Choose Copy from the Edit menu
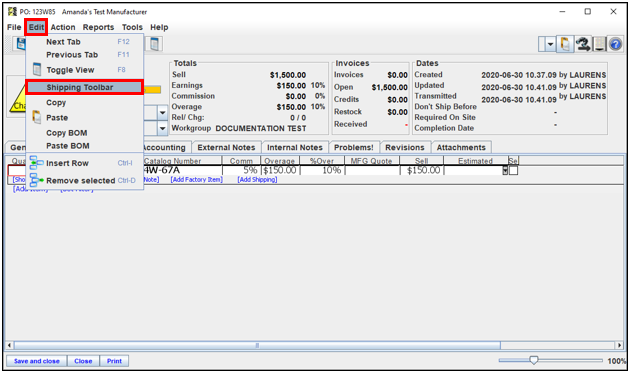The height and width of the screenshot is (375, 630). [84, 102]
